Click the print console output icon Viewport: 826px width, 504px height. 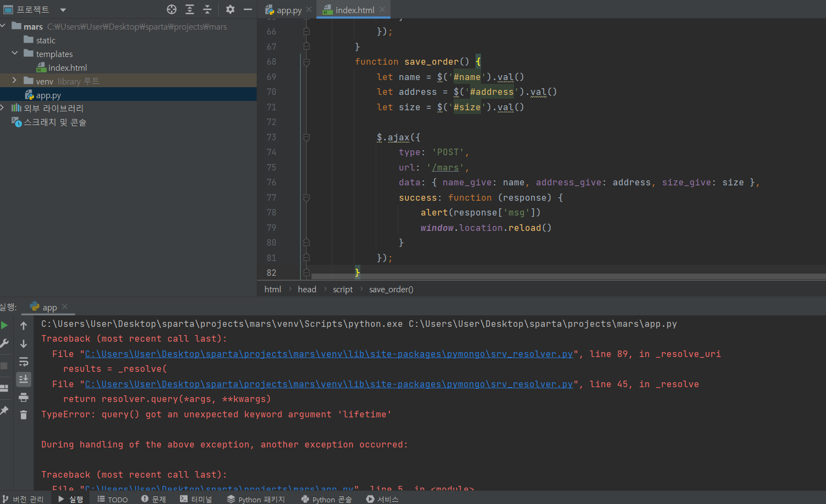coord(24,397)
